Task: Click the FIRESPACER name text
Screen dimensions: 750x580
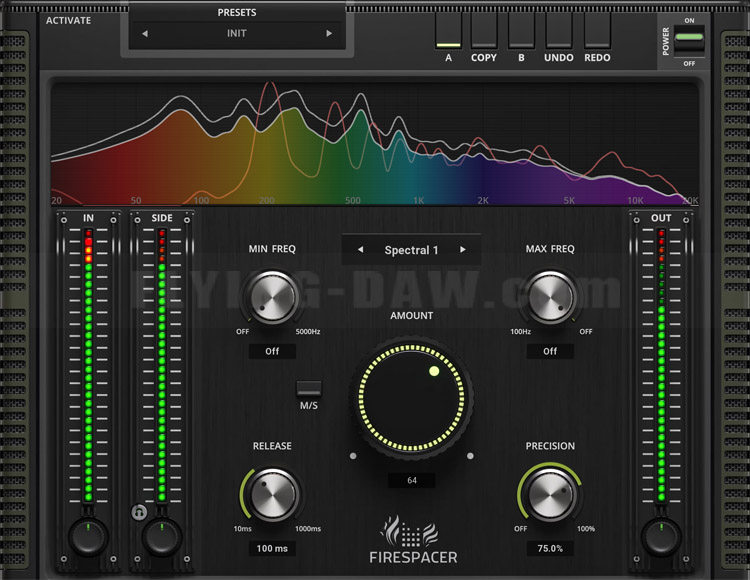Action: (x=413, y=557)
